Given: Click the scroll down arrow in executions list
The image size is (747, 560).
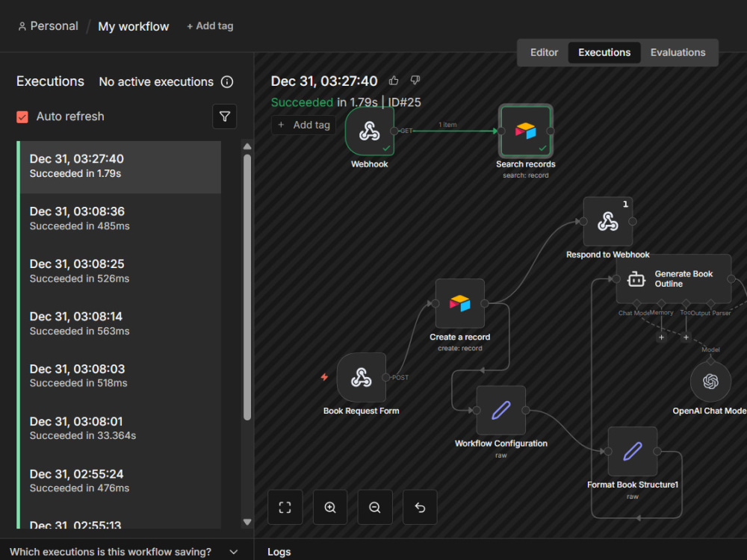Looking at the screenshot, I should [247, 522].
